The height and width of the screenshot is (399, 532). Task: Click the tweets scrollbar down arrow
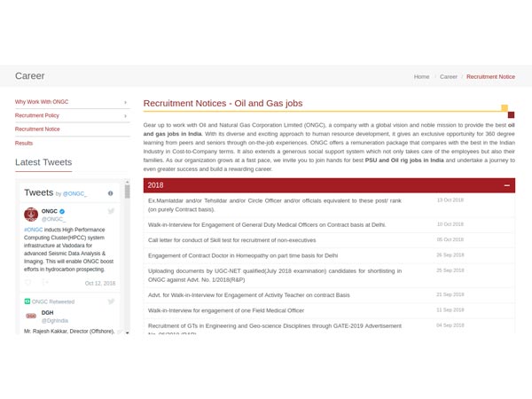click(127, 332)
